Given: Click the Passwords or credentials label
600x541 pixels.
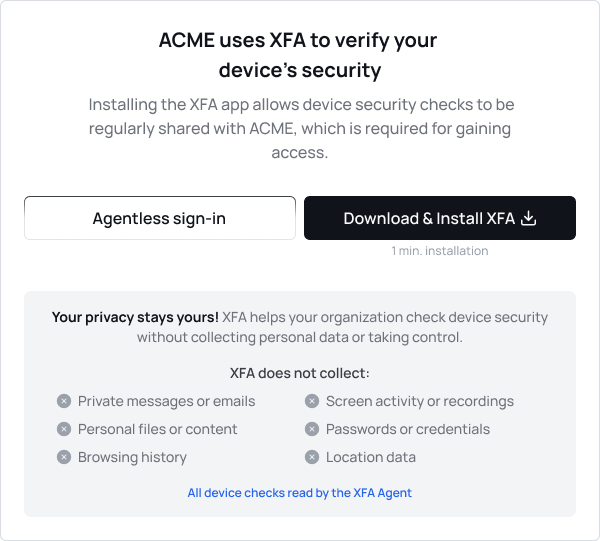Looking at the screenshot, I should click(407, 429).
